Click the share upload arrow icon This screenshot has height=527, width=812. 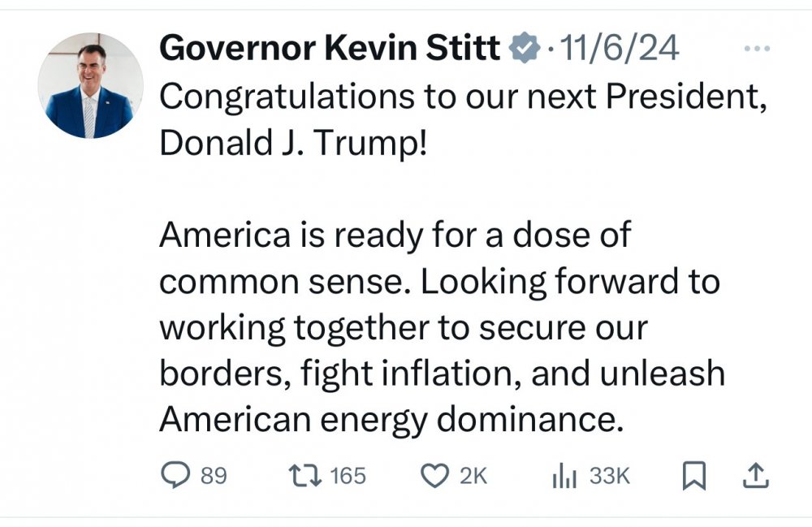[755, 476]
